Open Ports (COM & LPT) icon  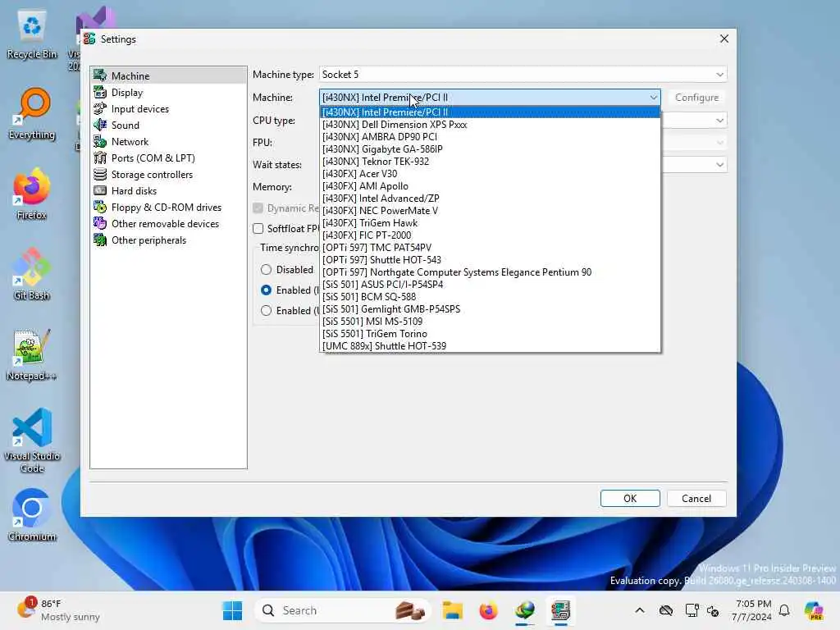tap(100, 158)
